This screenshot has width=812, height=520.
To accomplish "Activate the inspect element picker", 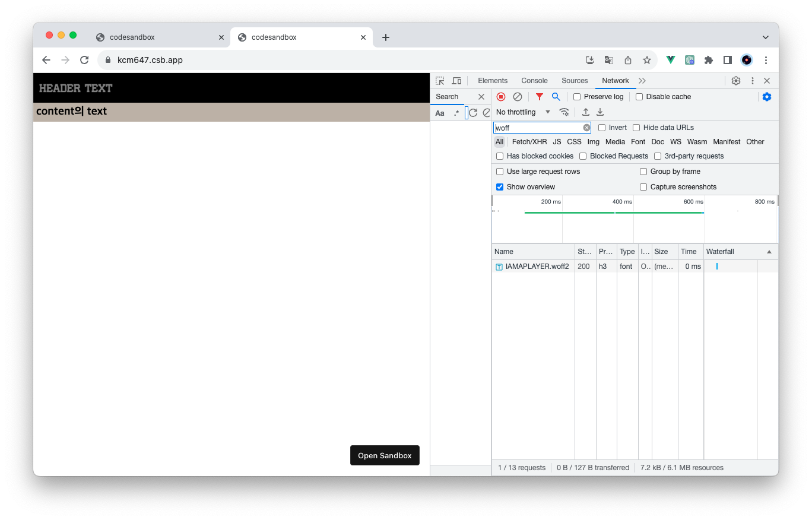I will (440, 81).
